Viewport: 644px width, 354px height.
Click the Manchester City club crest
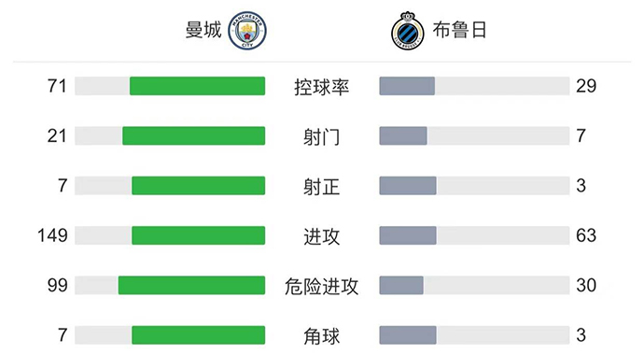[x=247, y=31]
